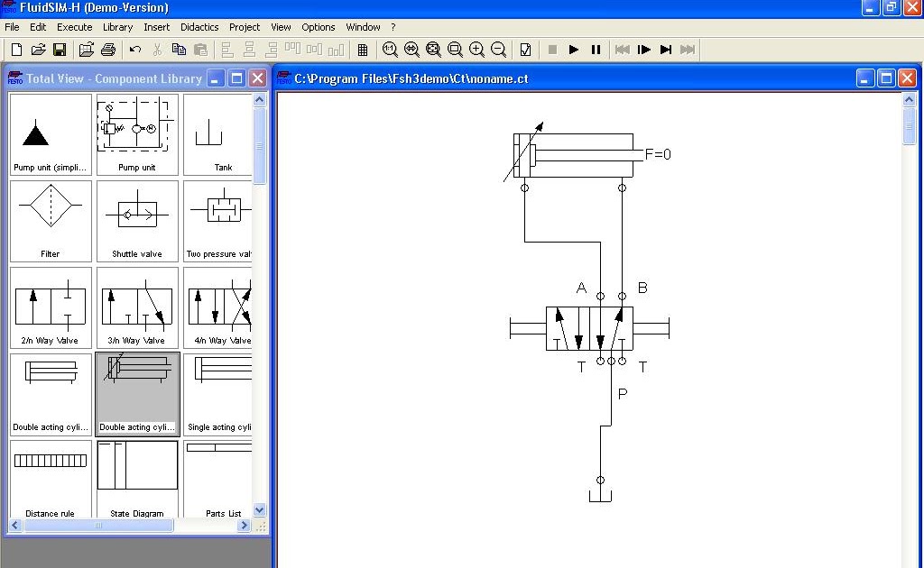Print the circuit with printer icon
Image resolution: width=924 pixels, height=568 pixels.
pos(108,50)
